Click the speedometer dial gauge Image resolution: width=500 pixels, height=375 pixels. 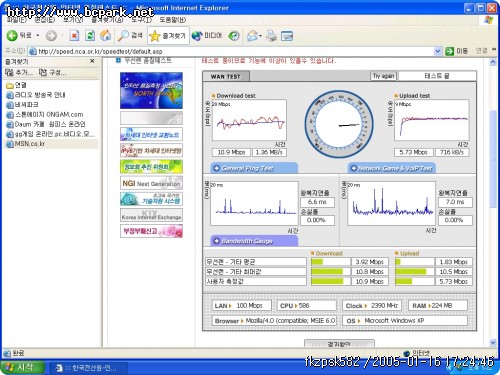339,125
